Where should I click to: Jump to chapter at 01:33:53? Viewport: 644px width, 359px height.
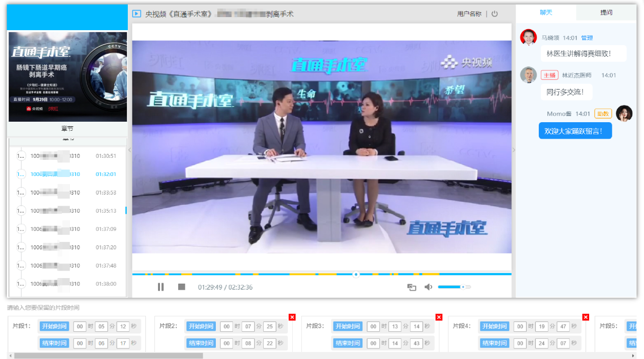tap(67, 193)
